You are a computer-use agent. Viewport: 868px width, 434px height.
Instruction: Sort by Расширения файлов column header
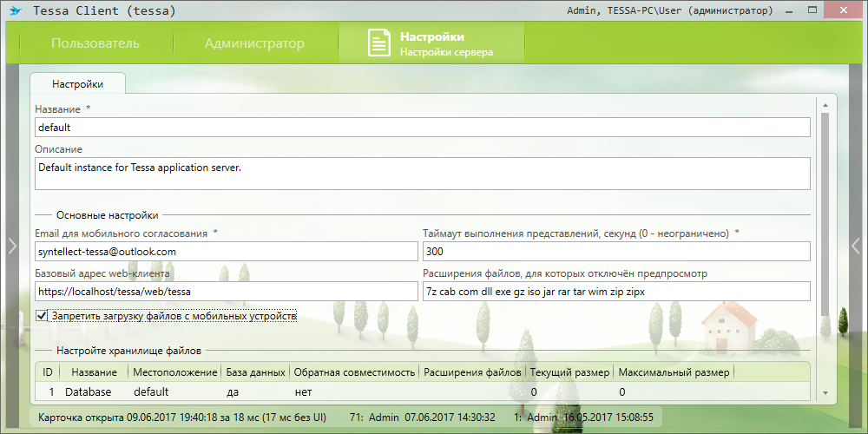click(472, 372)
